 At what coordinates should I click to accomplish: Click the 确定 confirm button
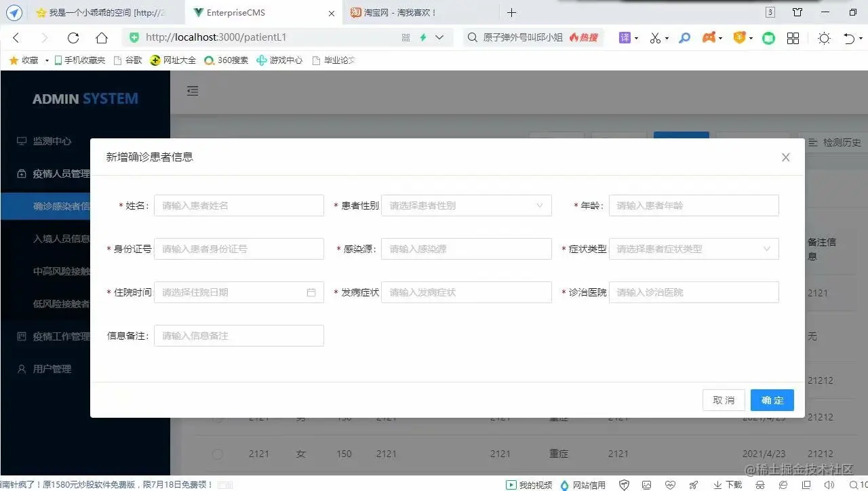pyautogui.click(x=772, y=400)
